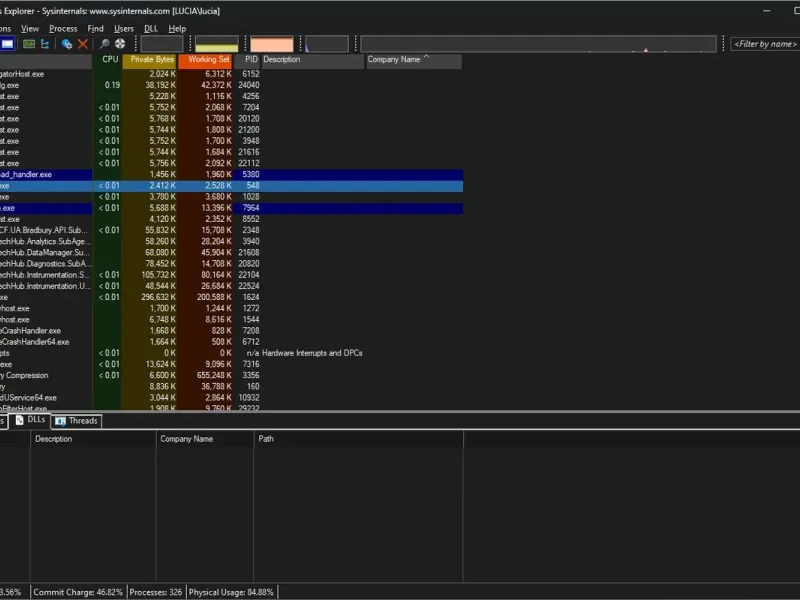Select the ad_handler.exe process row
The height and width of the screenshot is (600, 800).
(232, 174)
